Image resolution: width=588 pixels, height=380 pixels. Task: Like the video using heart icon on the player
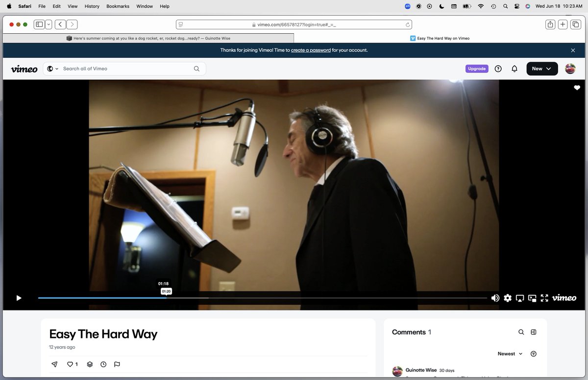577,88
